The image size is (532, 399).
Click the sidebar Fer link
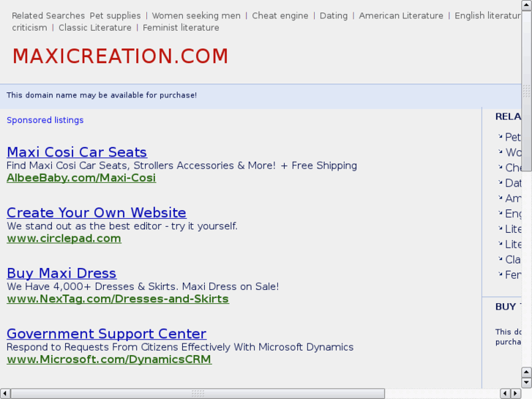513,275
